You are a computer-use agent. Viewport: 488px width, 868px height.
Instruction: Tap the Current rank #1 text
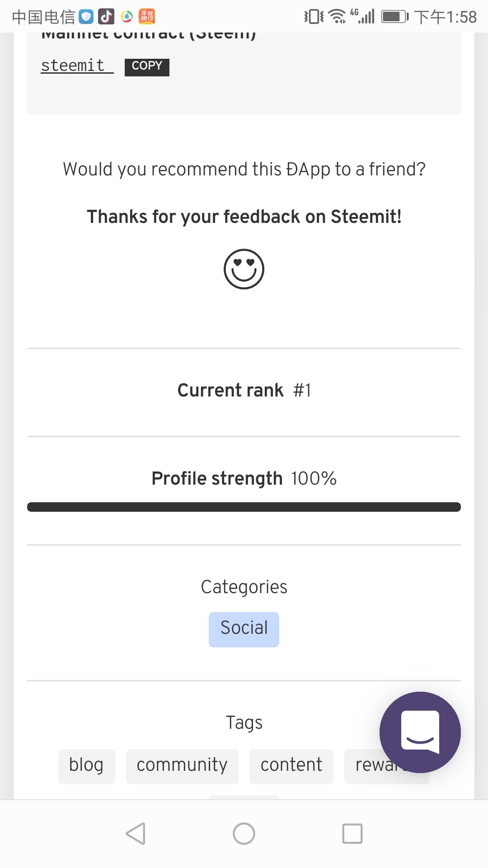pos(244,391)
